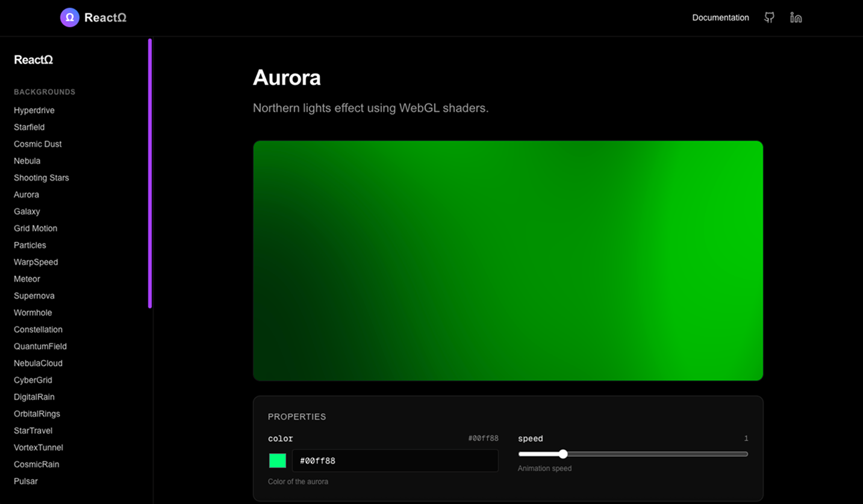Click the ReactΩ sidebar home heading
The height and width of the screenshot is (504, 863).
tap(33, 60)
